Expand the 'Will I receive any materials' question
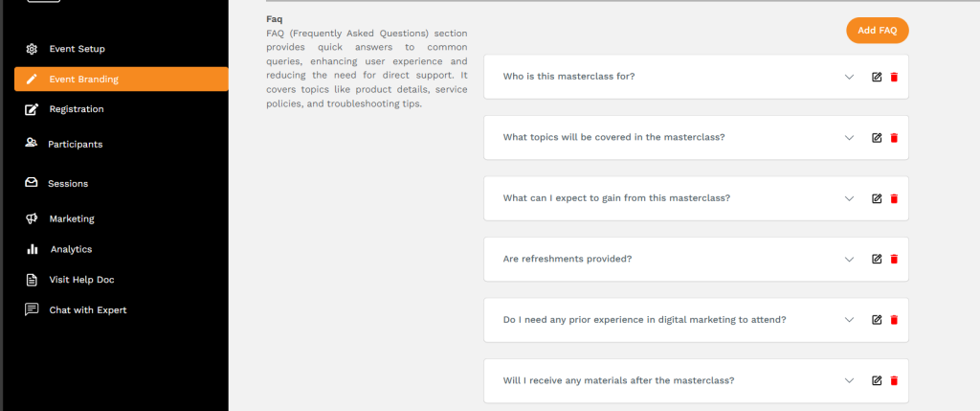The image size is (980, 411). (x=849, y=380)
